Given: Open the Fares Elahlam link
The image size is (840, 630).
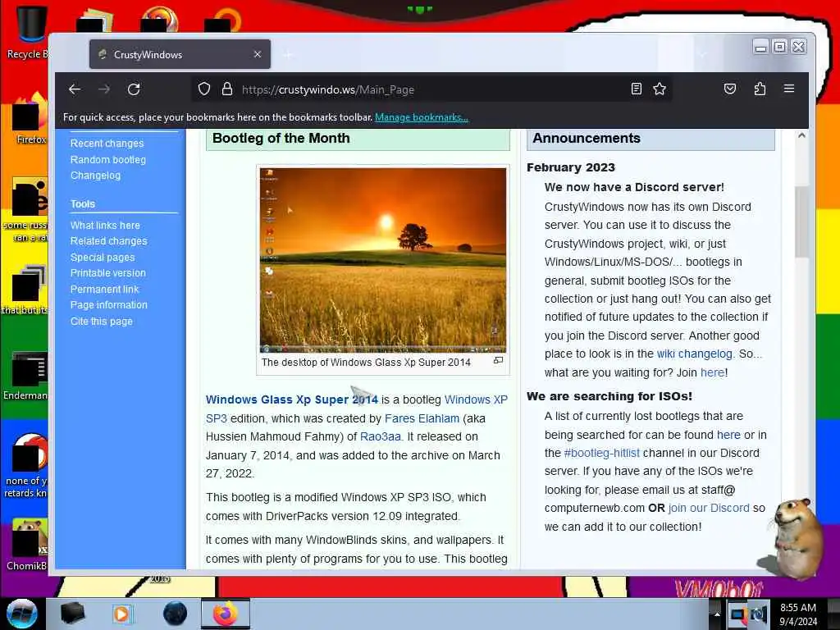Looking at the screenshot, I should [422, 418].
